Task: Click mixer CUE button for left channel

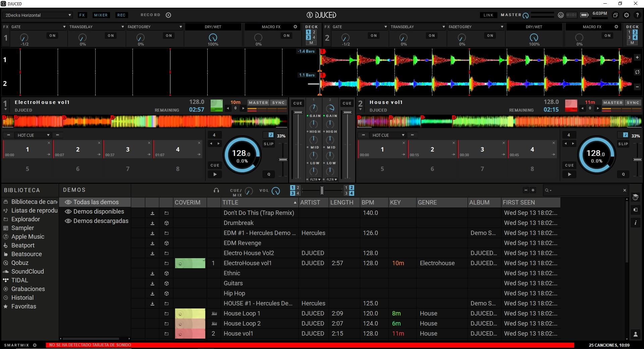Action: (298, 103)
